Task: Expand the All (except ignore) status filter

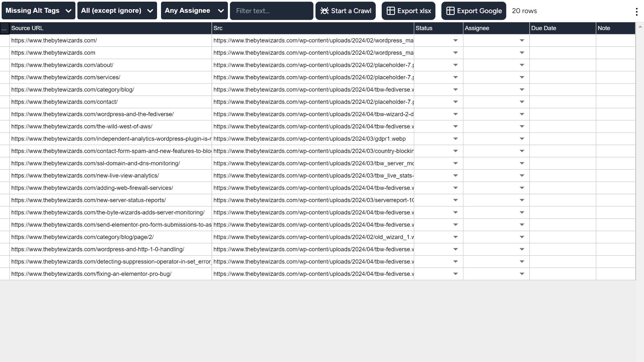Action: [117, 11]
